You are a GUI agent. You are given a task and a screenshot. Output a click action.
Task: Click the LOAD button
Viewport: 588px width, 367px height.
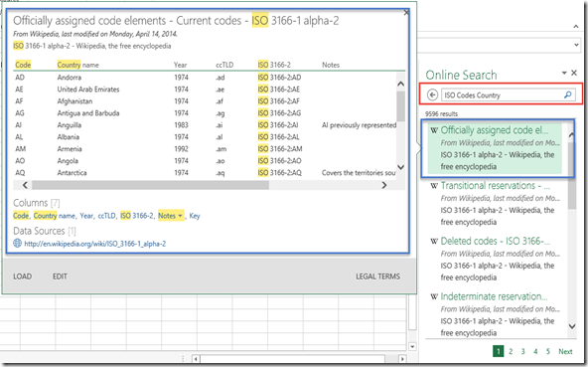point(23,276)
